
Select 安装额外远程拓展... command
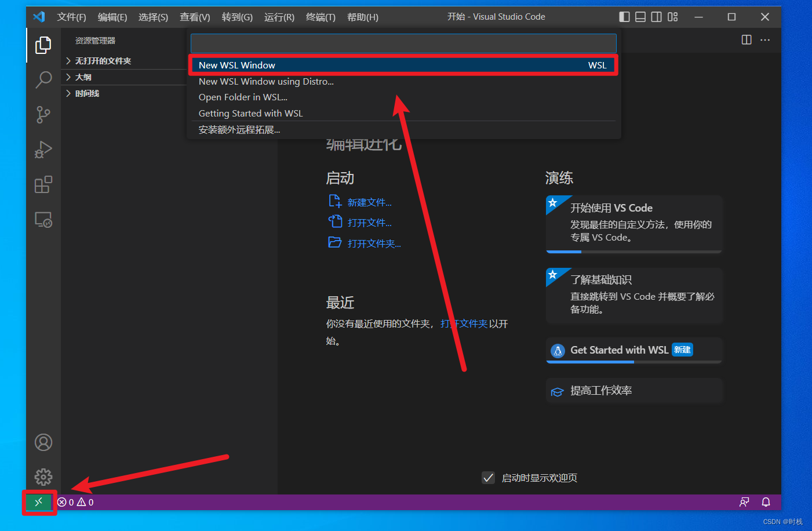click(403, 129)
